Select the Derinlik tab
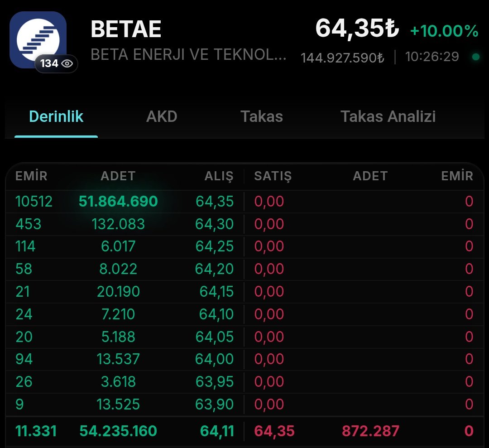Viewport: 489px width, 448px height. (x=56, y=117)
